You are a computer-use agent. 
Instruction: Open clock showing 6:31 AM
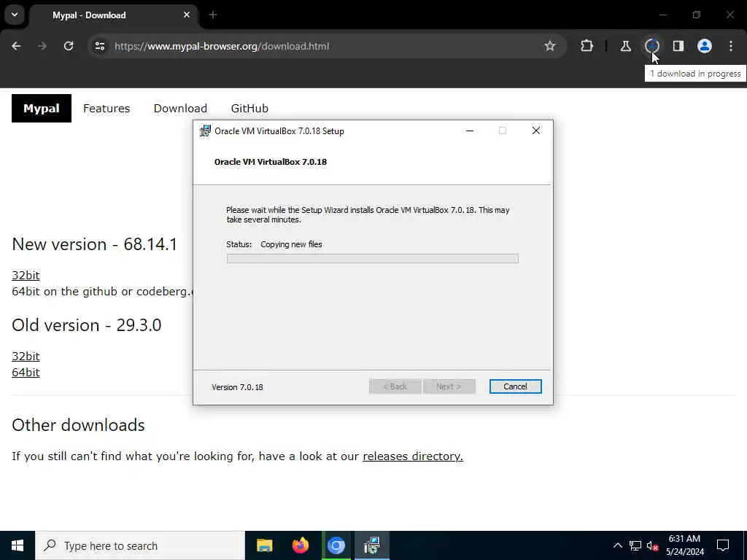(685, 545)
